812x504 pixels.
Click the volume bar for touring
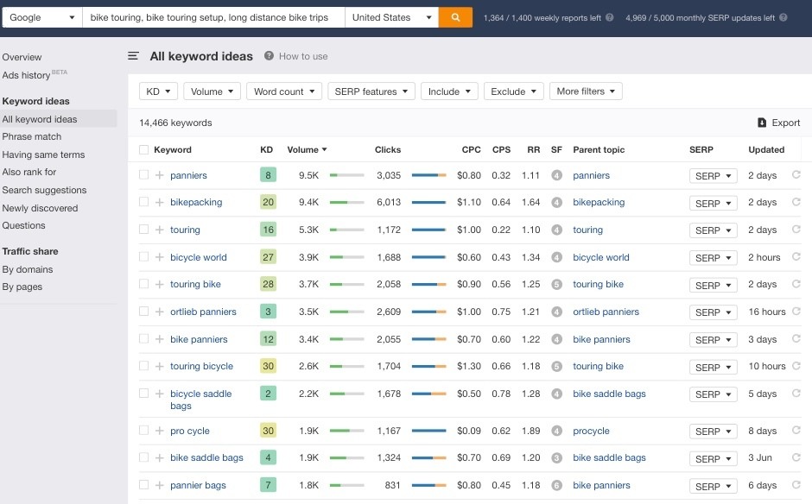tap(346, 230)
